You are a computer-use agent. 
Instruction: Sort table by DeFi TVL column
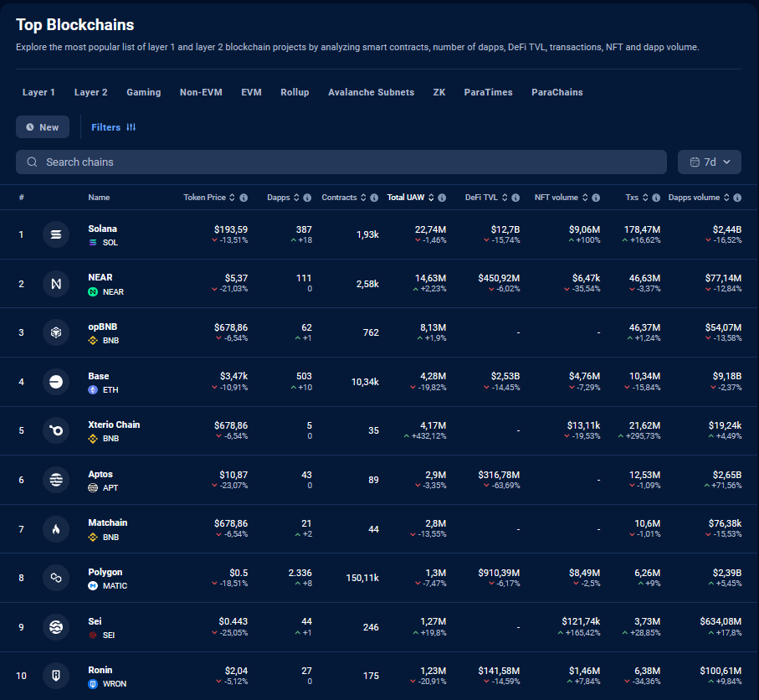505,198
